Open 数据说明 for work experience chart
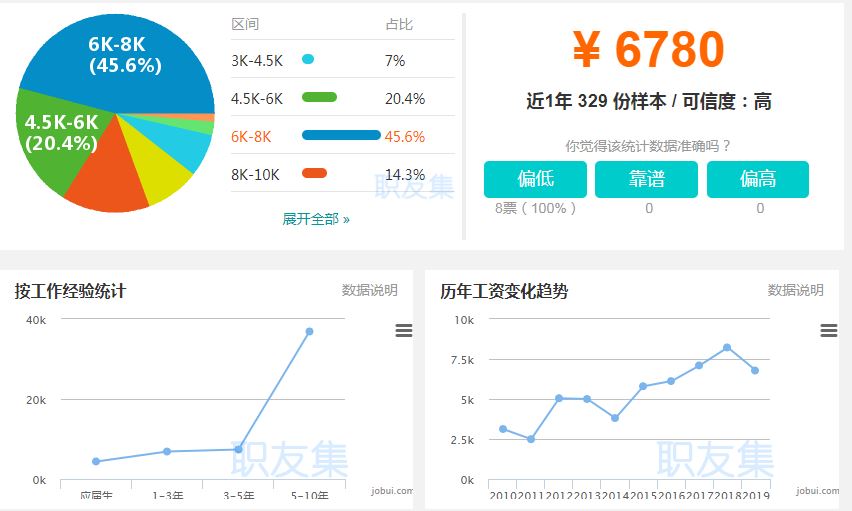The image size is (852, 511). [x=369, y=290]
